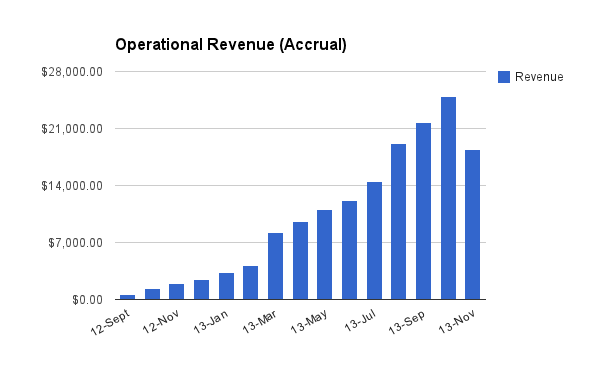The image size is (600, 371).
Task: Select the bar above the 12-Nov label
Action: tap(176, 291)
